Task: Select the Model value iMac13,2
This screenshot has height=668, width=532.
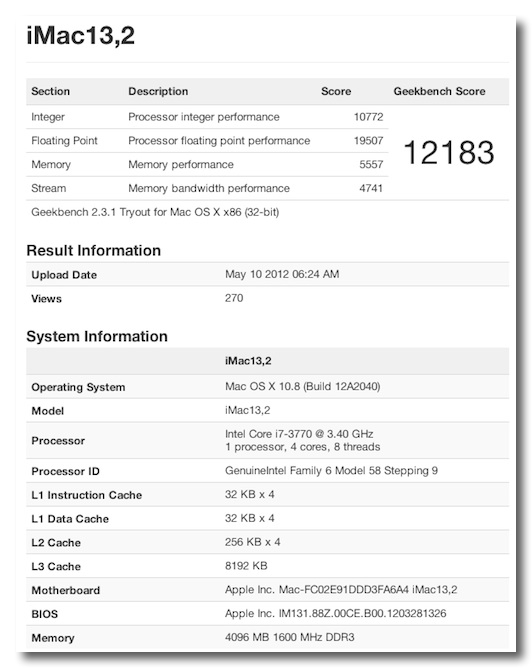Action: 247,411
